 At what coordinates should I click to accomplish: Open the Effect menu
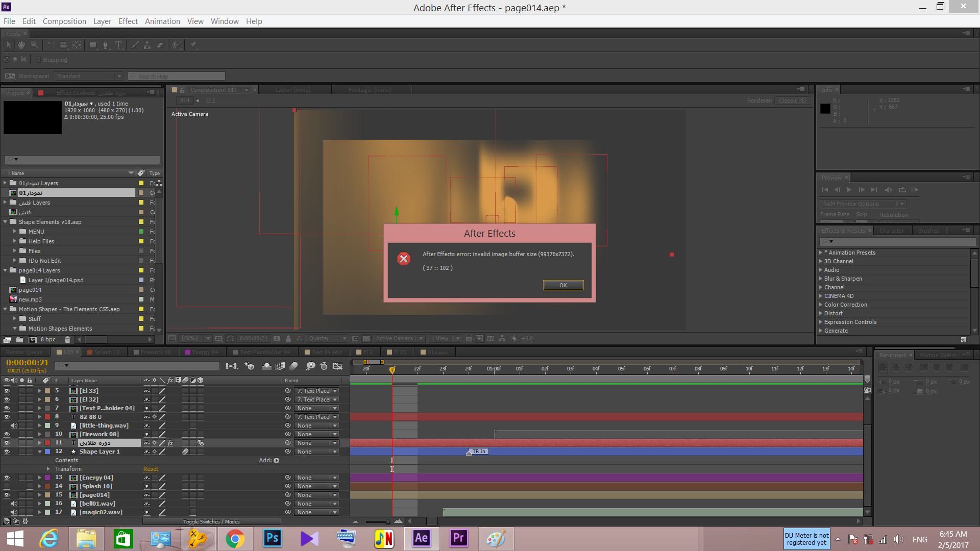click(x=128, y=21)
